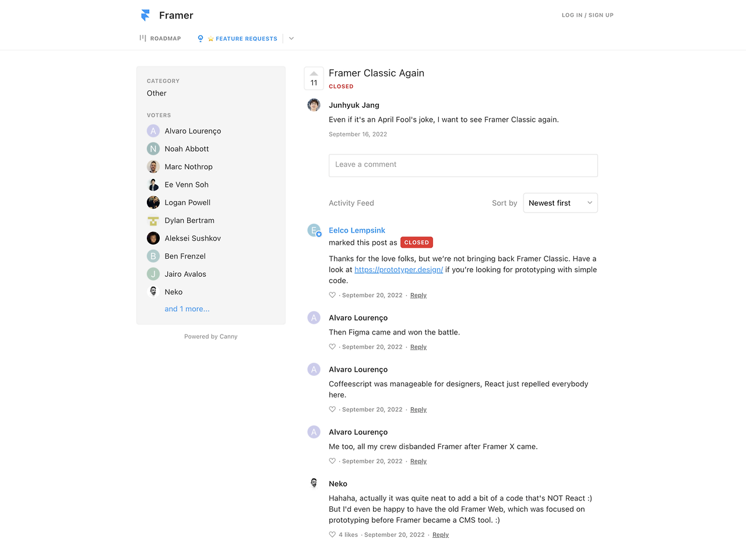Click the red CLOSED badge in activity feed
The width and height of the screenshot is (746, 560).
click(417, 242)
